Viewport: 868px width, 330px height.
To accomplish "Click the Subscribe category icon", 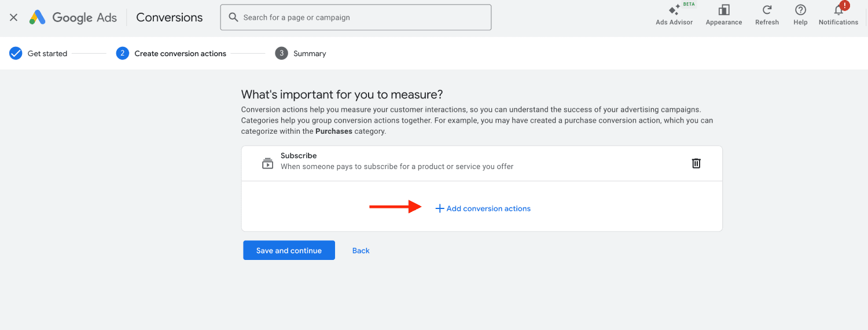I will pyautogui.click(x=267, y=163).
